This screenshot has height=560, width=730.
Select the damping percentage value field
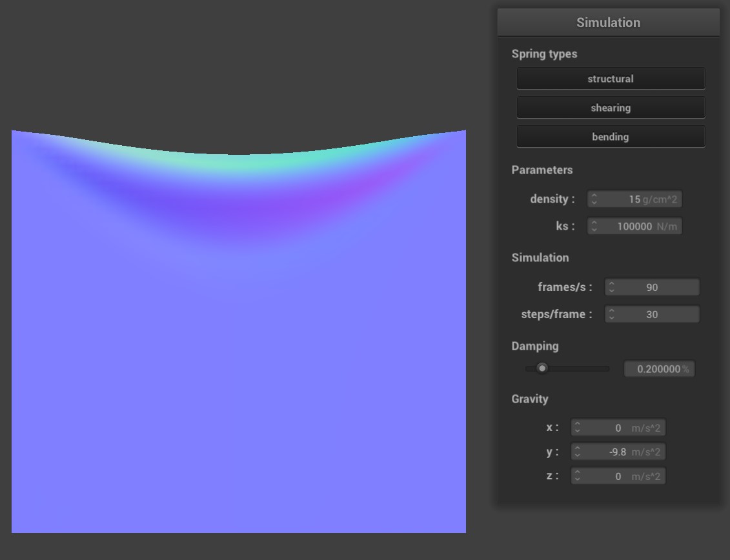click(658, 369)
